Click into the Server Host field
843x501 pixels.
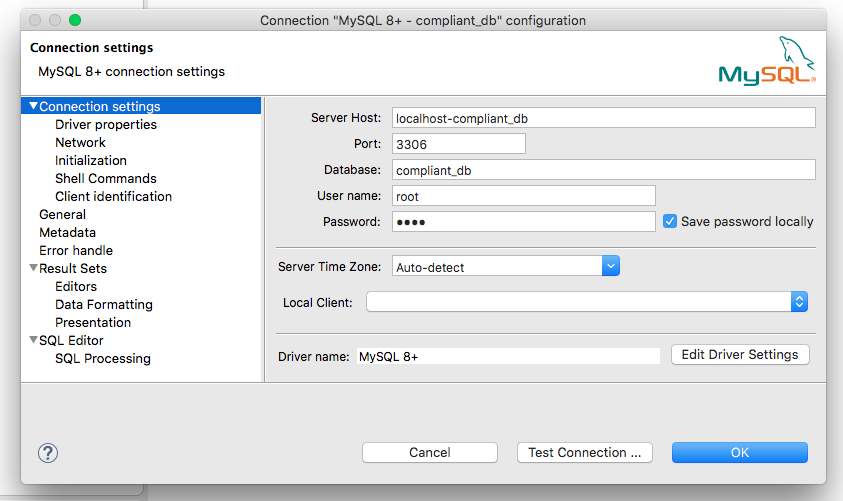coord(603,118)
